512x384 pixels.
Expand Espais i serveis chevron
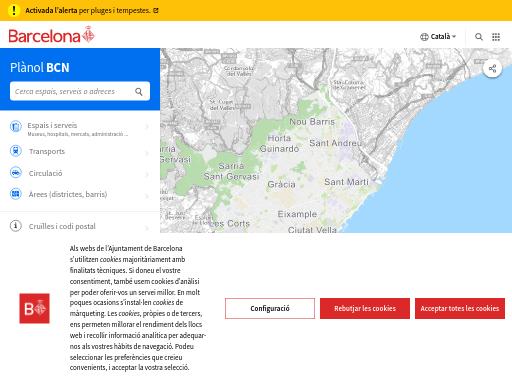pyautogui.click(x=147, y=127)
